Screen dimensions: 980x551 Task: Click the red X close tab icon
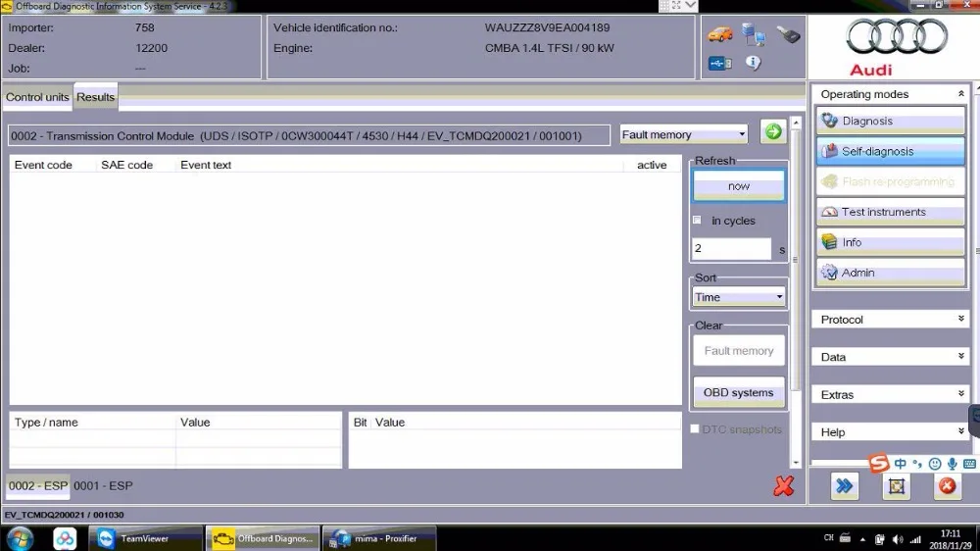pos(783,485)
